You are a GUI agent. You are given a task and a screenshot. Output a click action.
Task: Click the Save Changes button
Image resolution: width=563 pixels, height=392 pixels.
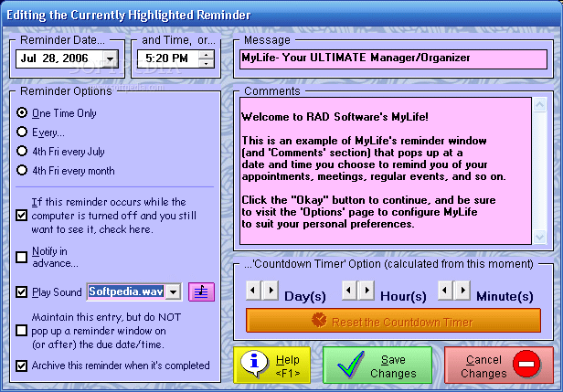pyautogui.click(x=377, y=366)
